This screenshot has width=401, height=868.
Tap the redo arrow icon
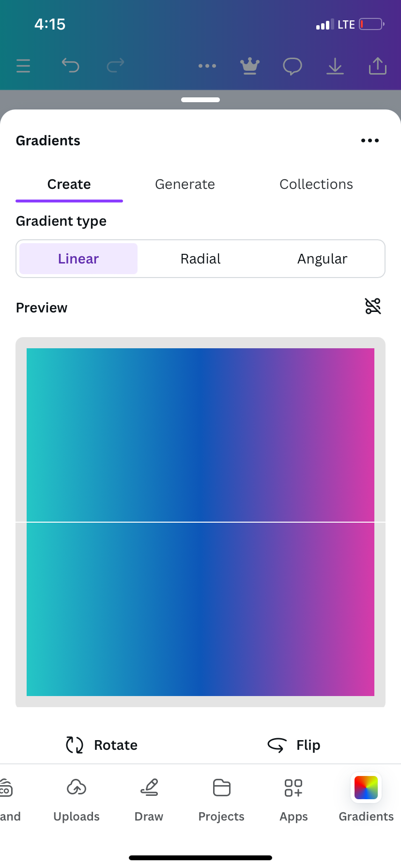[x=115, y=65]
